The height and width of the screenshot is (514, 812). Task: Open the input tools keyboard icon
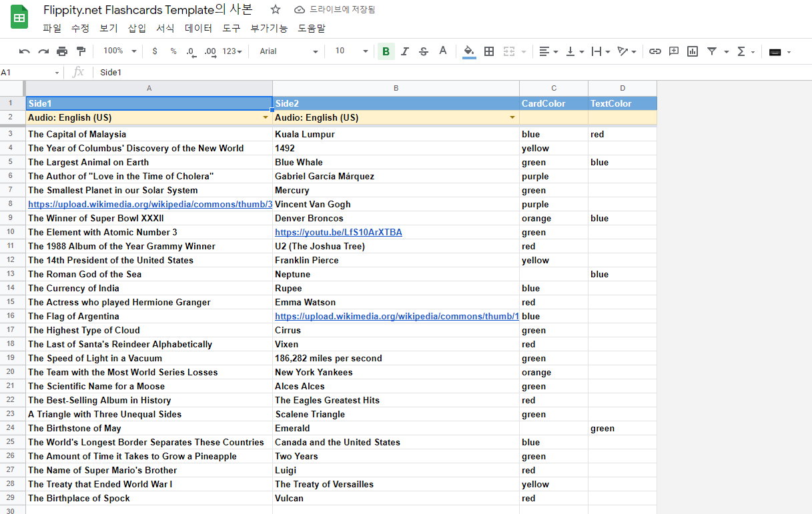click(x=775, y=52)
